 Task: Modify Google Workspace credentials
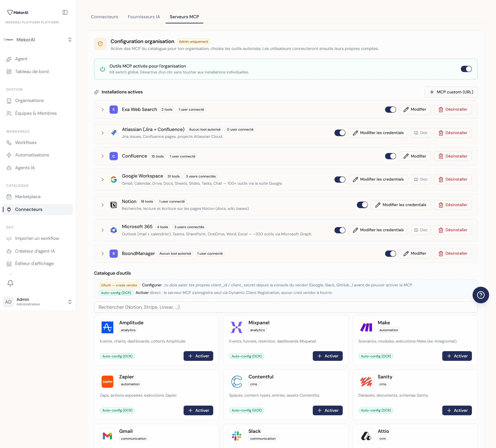378,179
